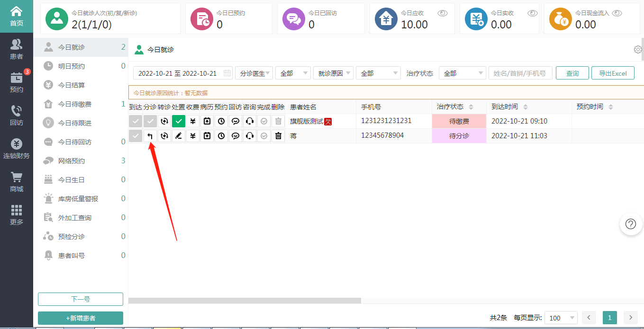Click the 转诊 transfer icon for 蒋
644x329 pixels.
tap(164, 136)
